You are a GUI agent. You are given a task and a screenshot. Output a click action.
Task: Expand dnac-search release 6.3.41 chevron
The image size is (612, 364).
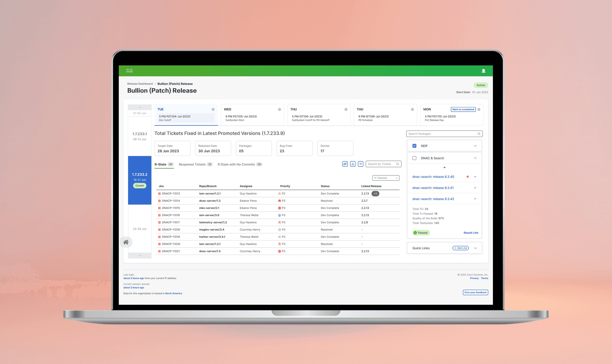coord(475,188)
